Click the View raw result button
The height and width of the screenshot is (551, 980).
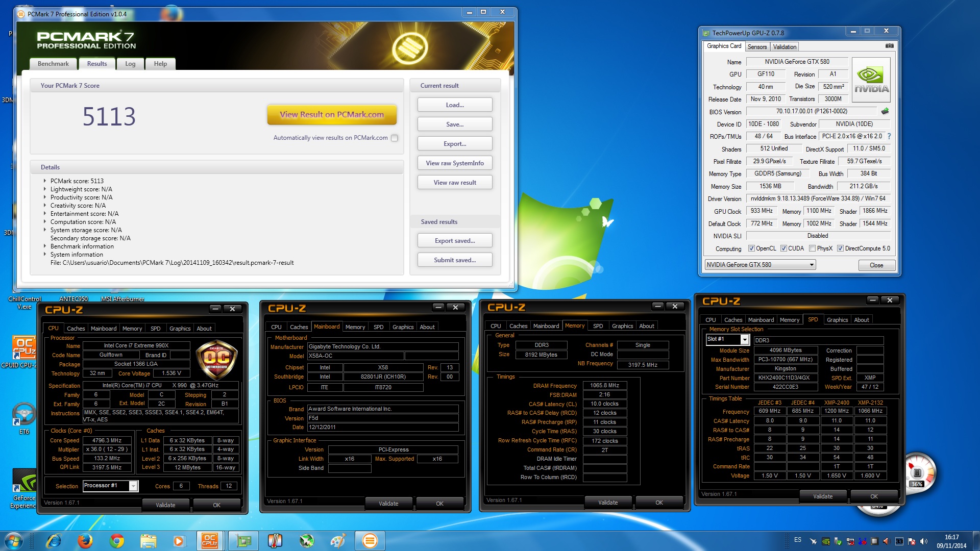pyautogui.click(x=455, y=183)
